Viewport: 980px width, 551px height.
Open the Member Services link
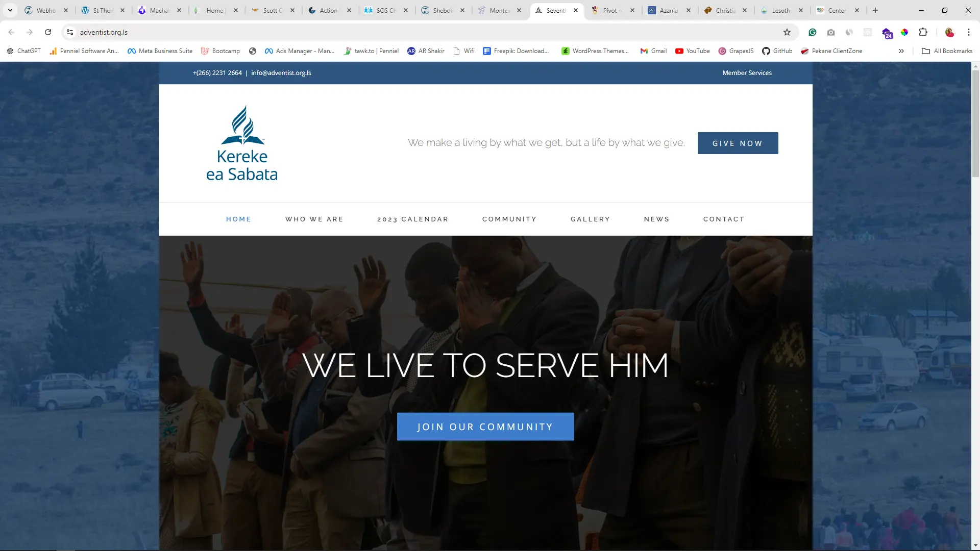747,73
